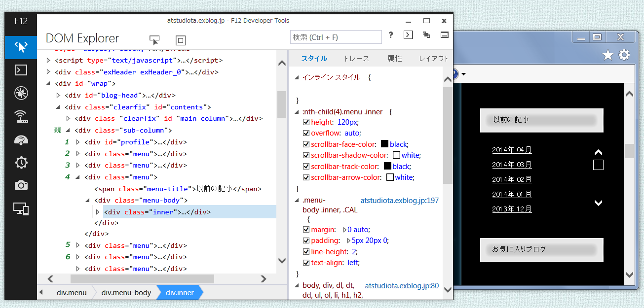Image resolution: width=644 pixels, height=308 pixels.
Task: Disable the padding property checkbox
Action: [x=306, y=240]
